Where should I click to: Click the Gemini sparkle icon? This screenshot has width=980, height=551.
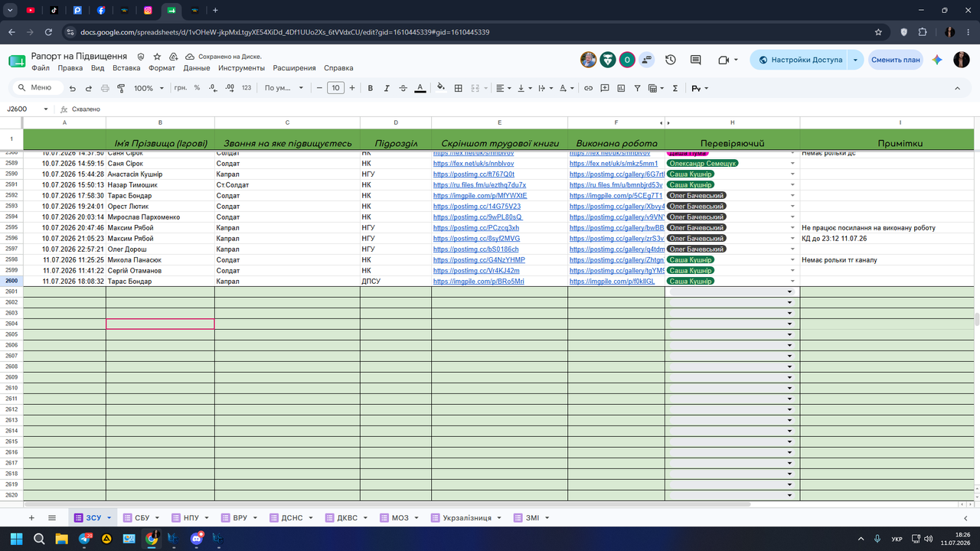tap(937, 60)
